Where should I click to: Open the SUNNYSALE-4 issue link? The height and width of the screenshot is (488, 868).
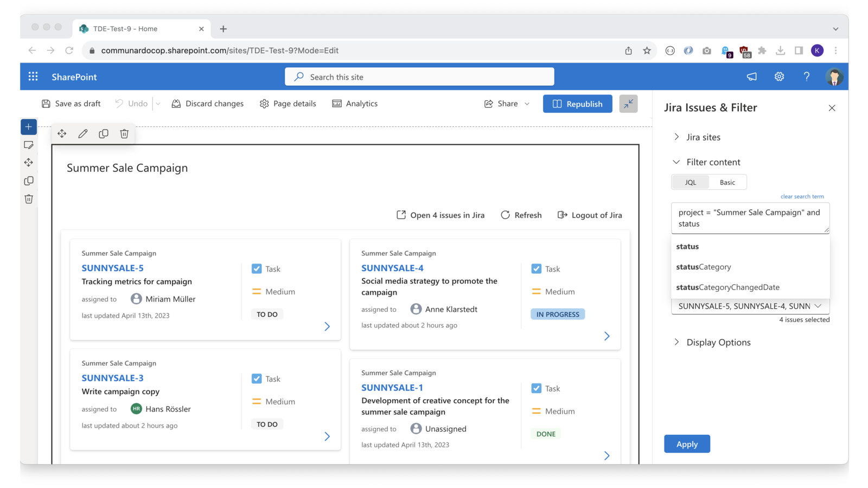click(392, 268)
